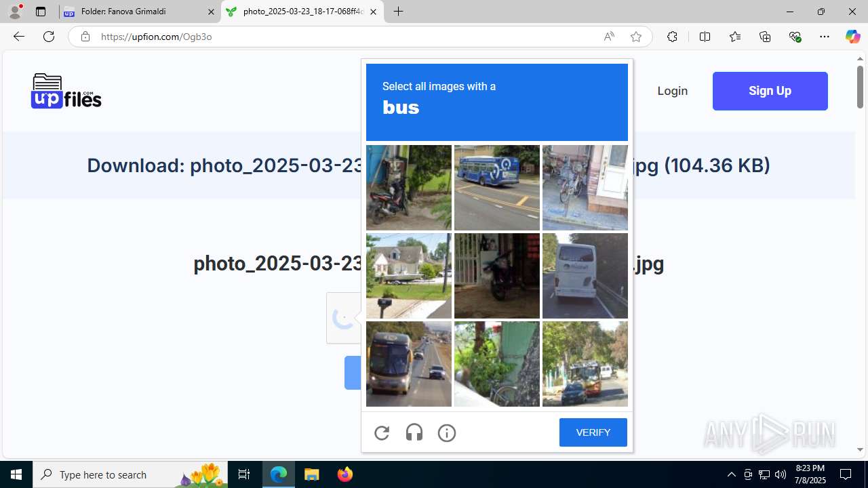
Task: Close the photo_2025-03-23 tab
Action: point(373,12)
